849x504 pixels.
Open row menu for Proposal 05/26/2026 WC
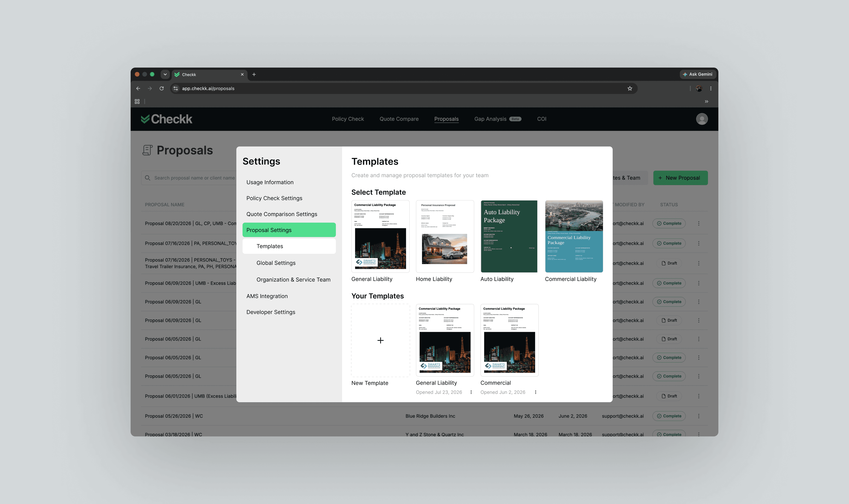(699, 416)
